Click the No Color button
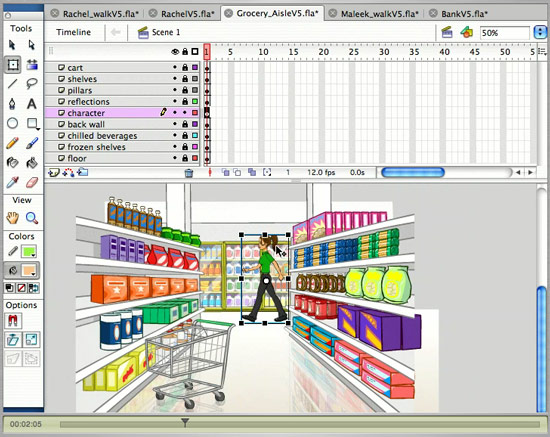 pyautogui.click(x=21, y=288)
